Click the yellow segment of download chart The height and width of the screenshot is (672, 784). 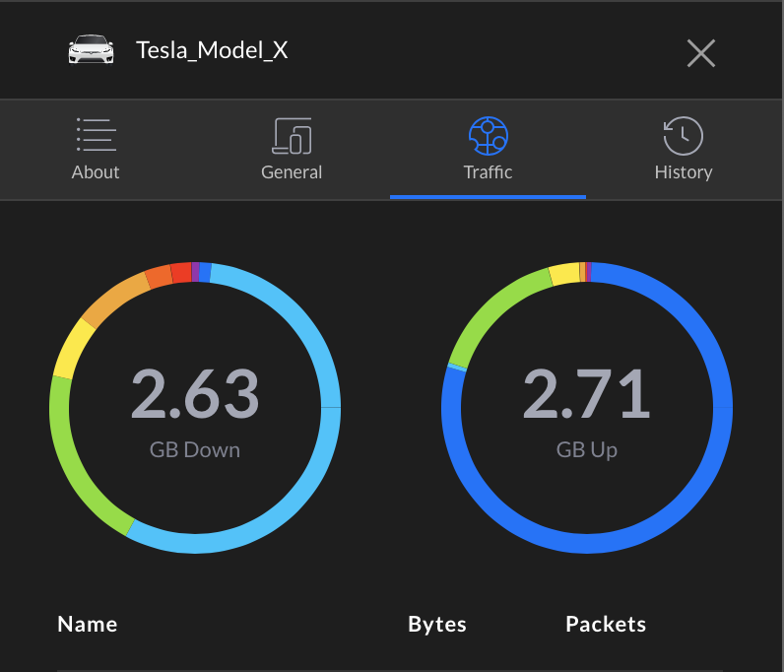[73, 348]
